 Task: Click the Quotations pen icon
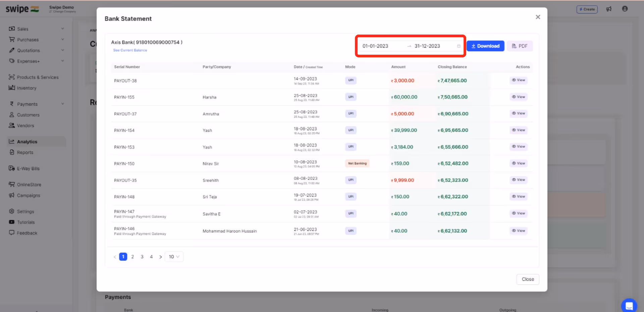[x=12, y=50]
